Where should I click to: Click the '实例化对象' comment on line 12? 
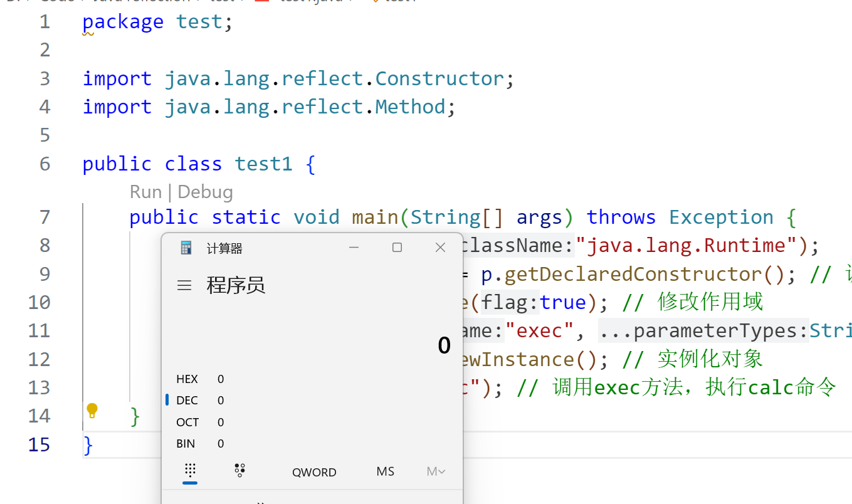pyautogui.click(x=710, y=359)
